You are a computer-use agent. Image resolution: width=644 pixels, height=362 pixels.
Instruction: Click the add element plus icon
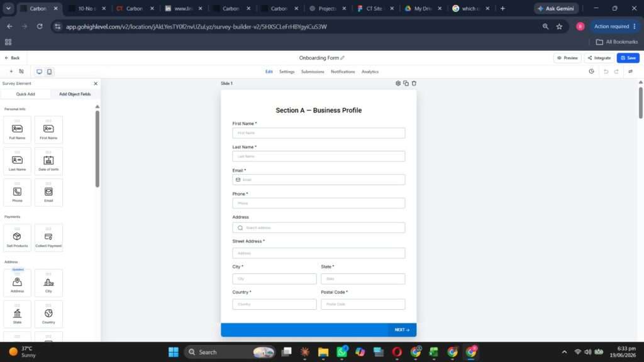(11, 72)
